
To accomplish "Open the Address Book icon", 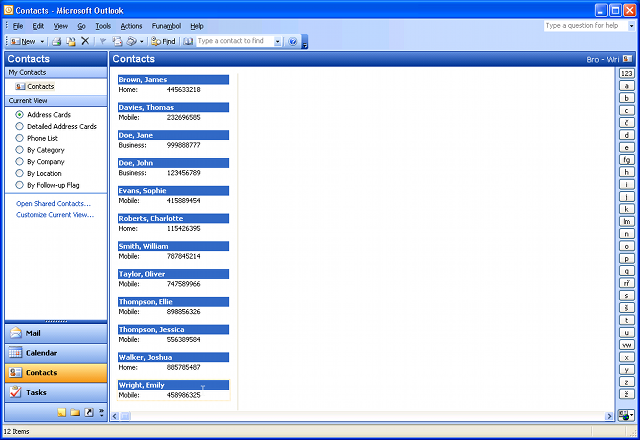I will 188,41.
